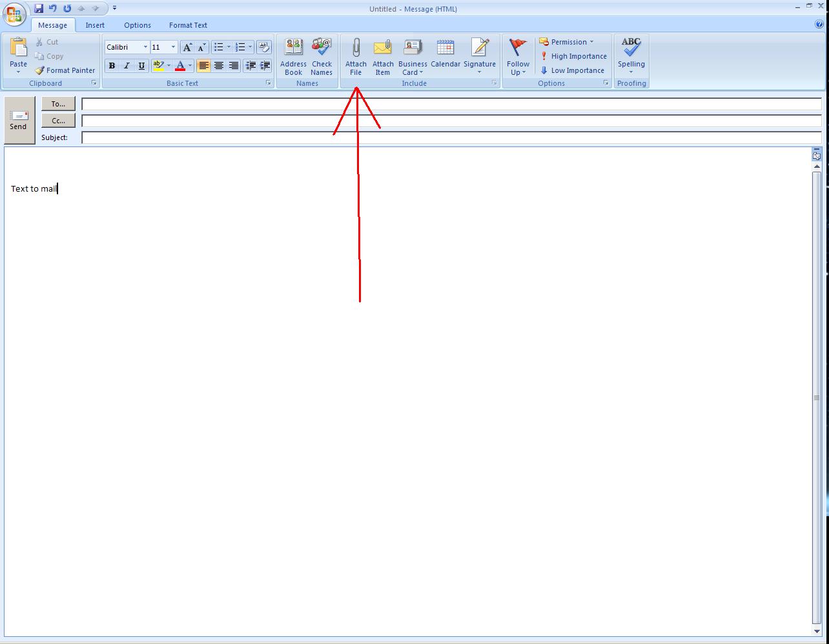Apply yellow text highlight color
This screenshot has width=829, height=644.
coord(158,66)
